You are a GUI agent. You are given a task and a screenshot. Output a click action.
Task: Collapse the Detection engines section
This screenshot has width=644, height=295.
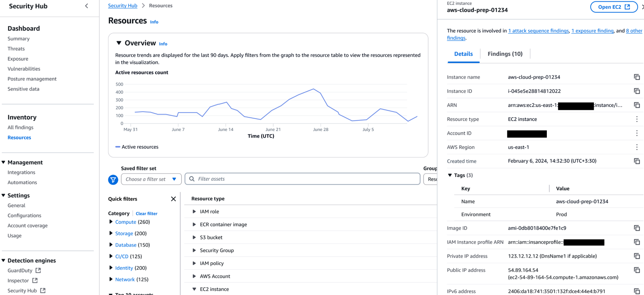(x=3, y=261)
